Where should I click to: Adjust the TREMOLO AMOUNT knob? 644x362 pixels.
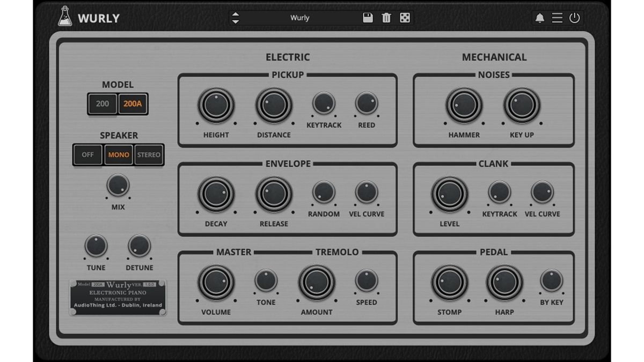316,281
